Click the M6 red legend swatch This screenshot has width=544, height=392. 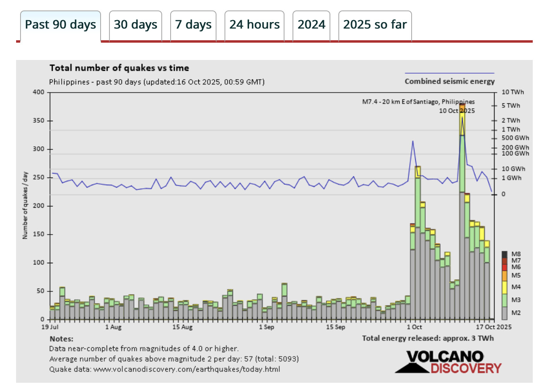[505, 267]
